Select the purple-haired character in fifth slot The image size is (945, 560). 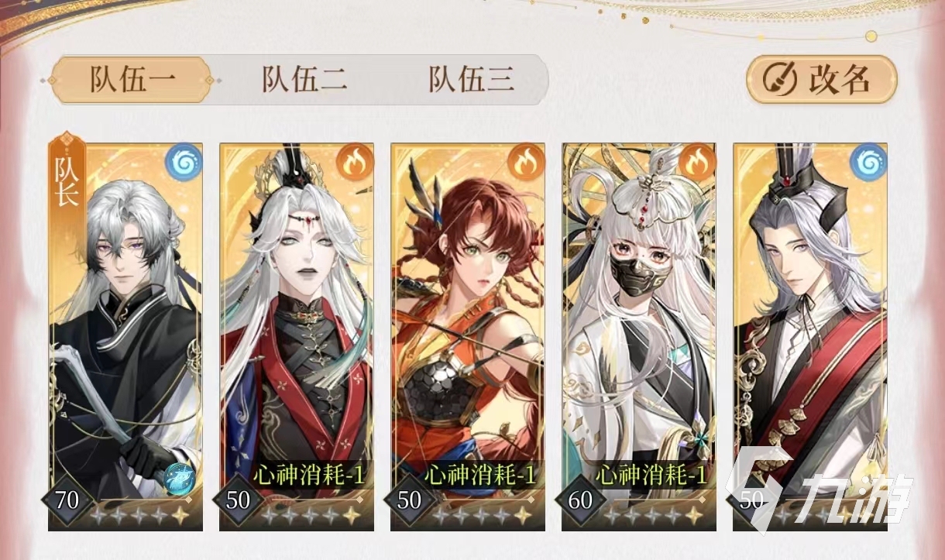click(810, 337)
